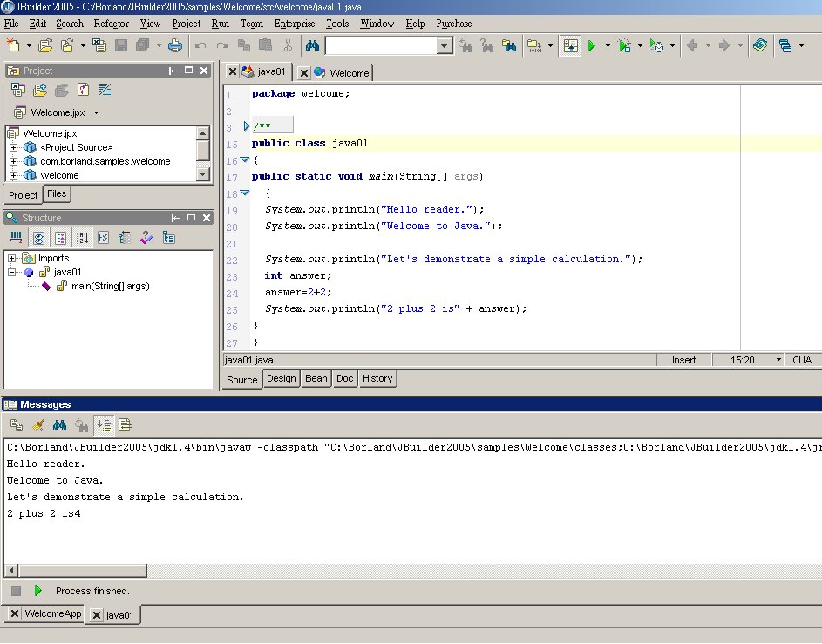Click the New file toolbar icon
Image resolution: width=822 pixels, height=644 pixels.
point(13,45)
